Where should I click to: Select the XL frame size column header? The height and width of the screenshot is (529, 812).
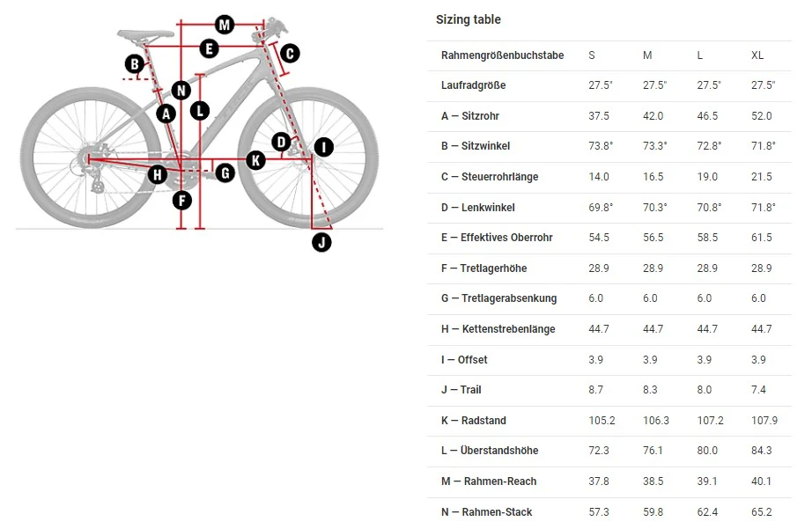pos(757,55)
